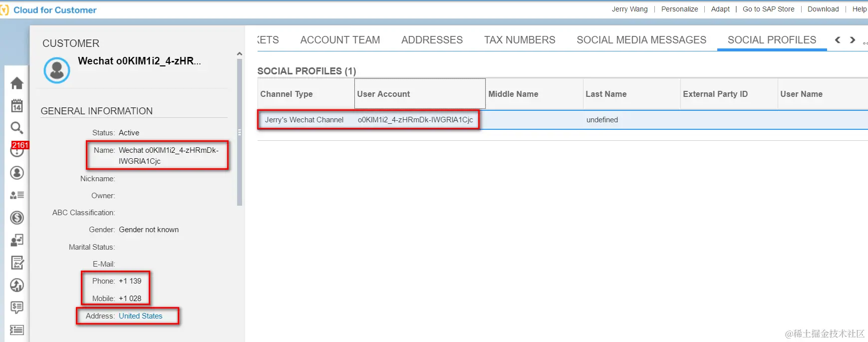Open the Sales dollar-coin icon in sidebar
The width and height of the screenshot is (868, 342).
pos(17,218)
